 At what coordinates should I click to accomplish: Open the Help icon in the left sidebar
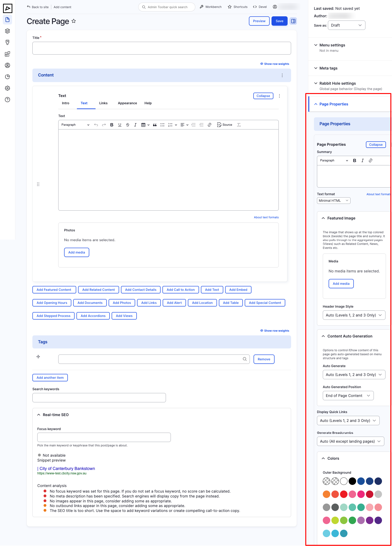7,99
